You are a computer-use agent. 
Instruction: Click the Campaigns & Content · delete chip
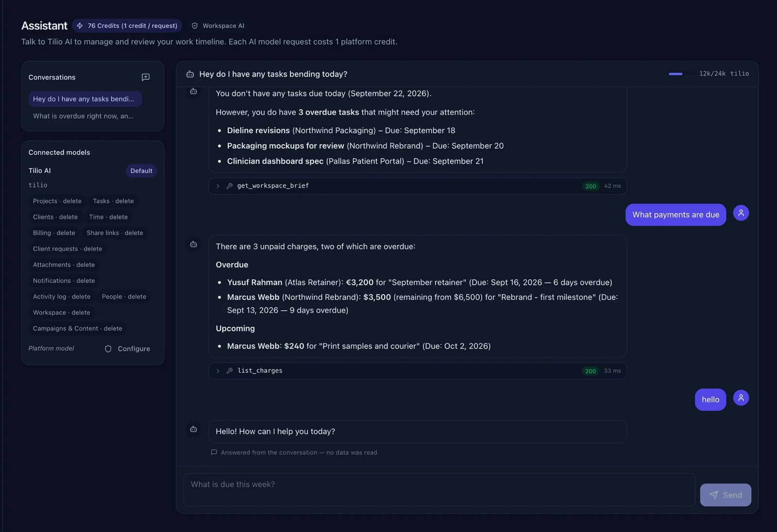pos(78,329)
